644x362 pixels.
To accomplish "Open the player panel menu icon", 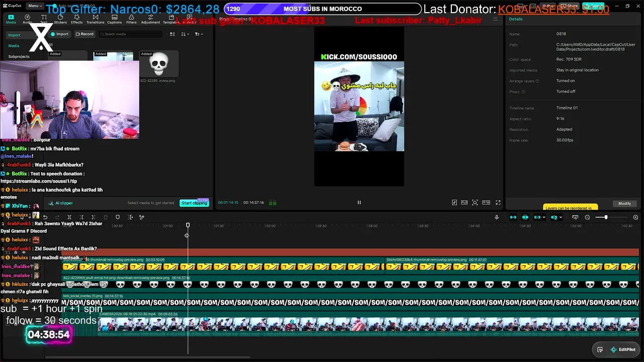I will [x=495, y=19].
